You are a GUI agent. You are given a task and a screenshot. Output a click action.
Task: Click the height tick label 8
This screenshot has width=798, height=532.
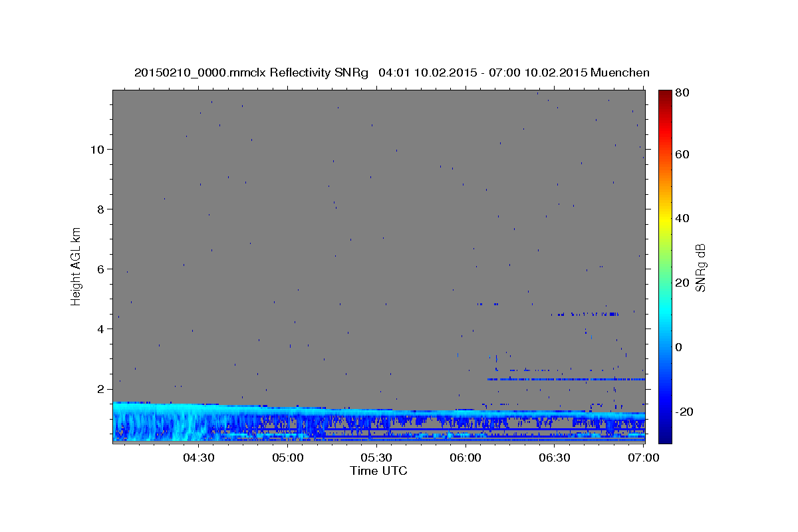coord(101,209)
